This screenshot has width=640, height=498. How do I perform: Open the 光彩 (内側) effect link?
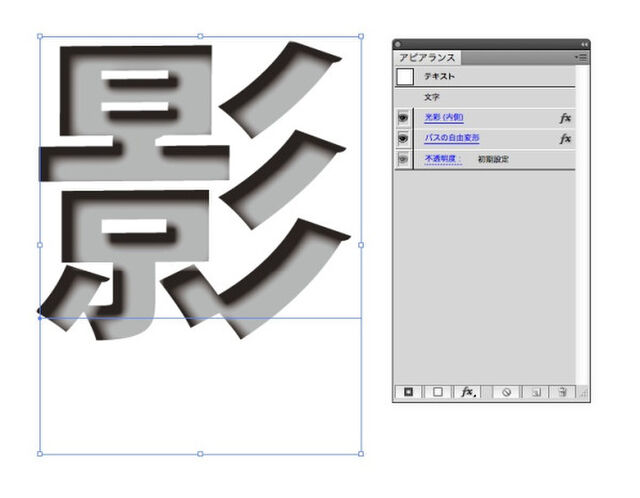[444, 118]
